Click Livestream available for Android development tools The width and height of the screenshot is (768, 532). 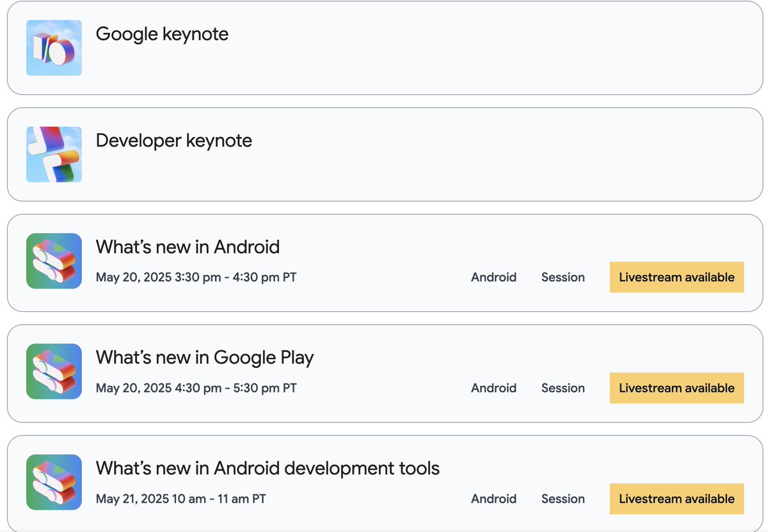pyautogui.click(x=676, y=499)
